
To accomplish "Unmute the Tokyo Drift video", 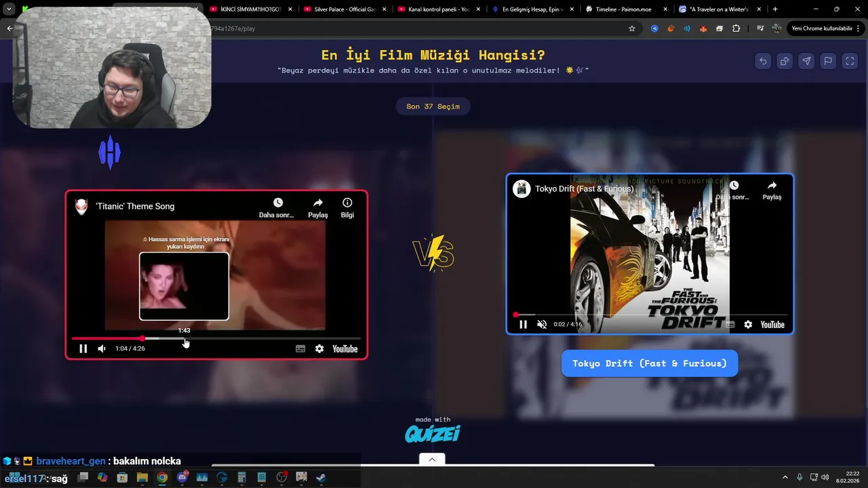I will click(542, 325).
